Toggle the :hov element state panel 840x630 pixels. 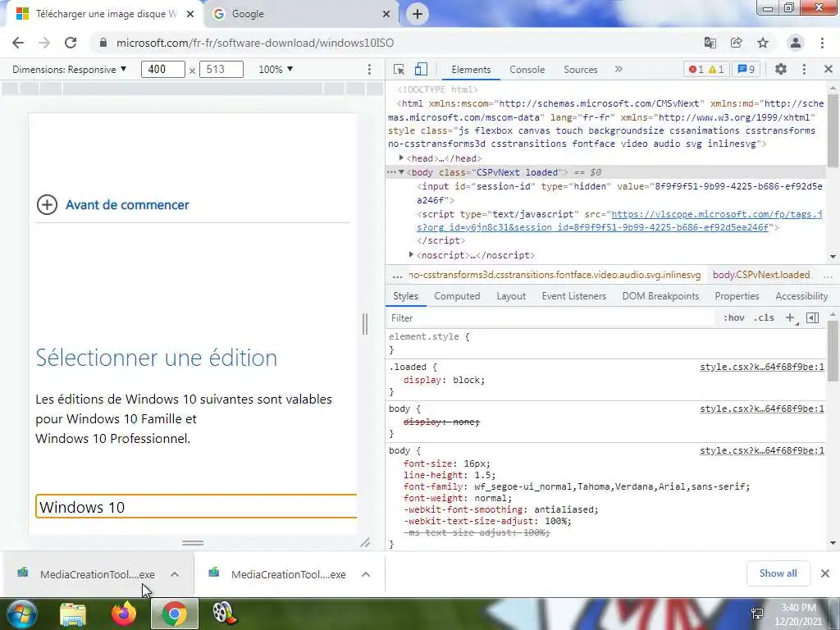click(733, 317)
